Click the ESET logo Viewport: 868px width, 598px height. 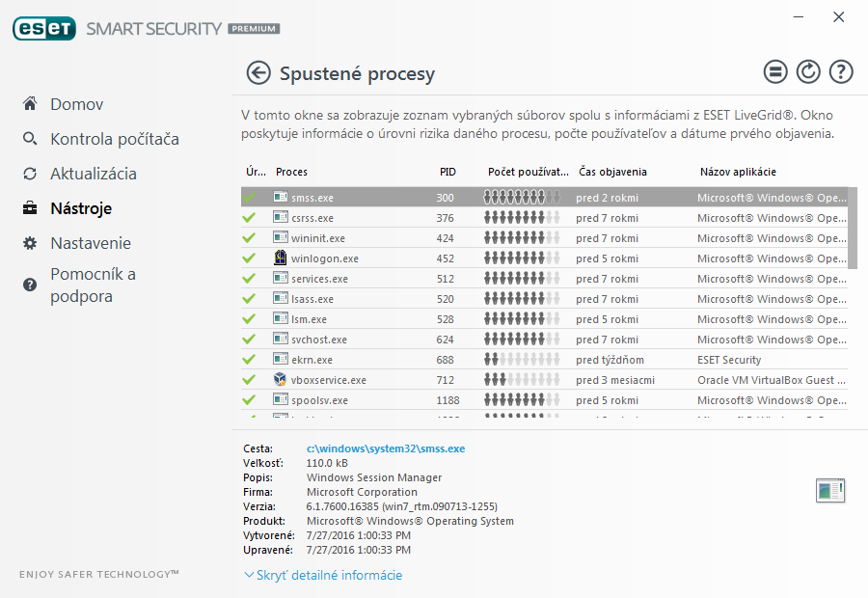coord(44,29)
